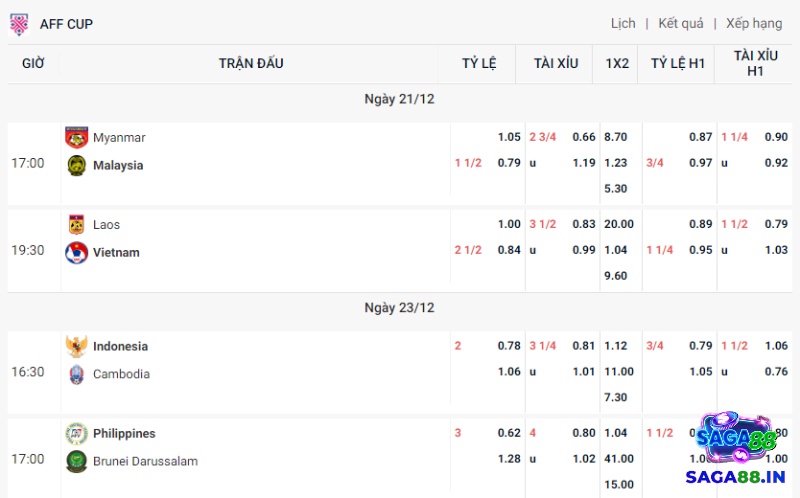Click the Cambodia team crest
This screenshot has height=498, width=800.
click(x=76, y=374)
